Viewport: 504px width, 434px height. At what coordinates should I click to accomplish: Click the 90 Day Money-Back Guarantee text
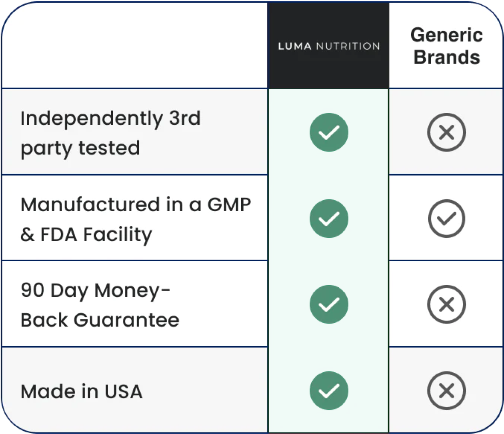(x=100, y=305)
